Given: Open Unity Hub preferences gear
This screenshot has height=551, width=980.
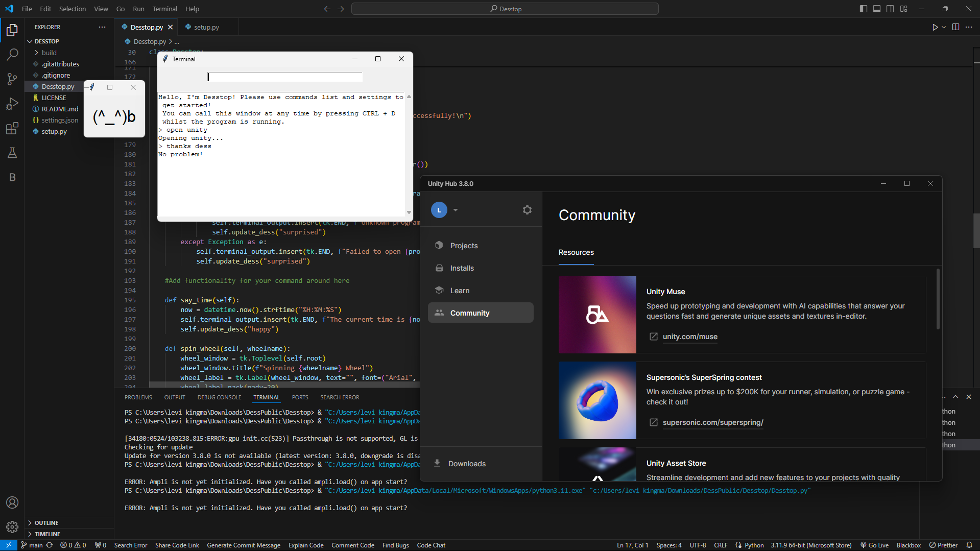Looking at the screenshot, I should pyautogui.click(x=527, y=210).
